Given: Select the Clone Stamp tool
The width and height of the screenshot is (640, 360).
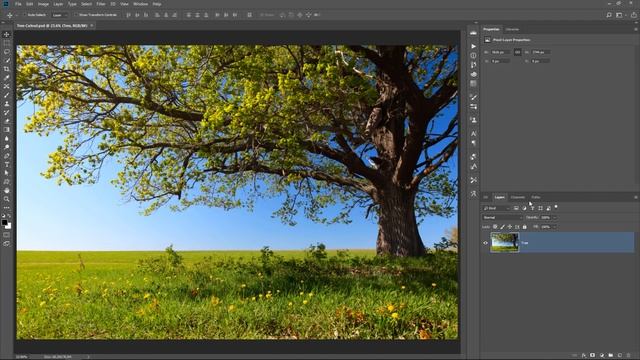Looking at the screenshot, I should (7, 104).
